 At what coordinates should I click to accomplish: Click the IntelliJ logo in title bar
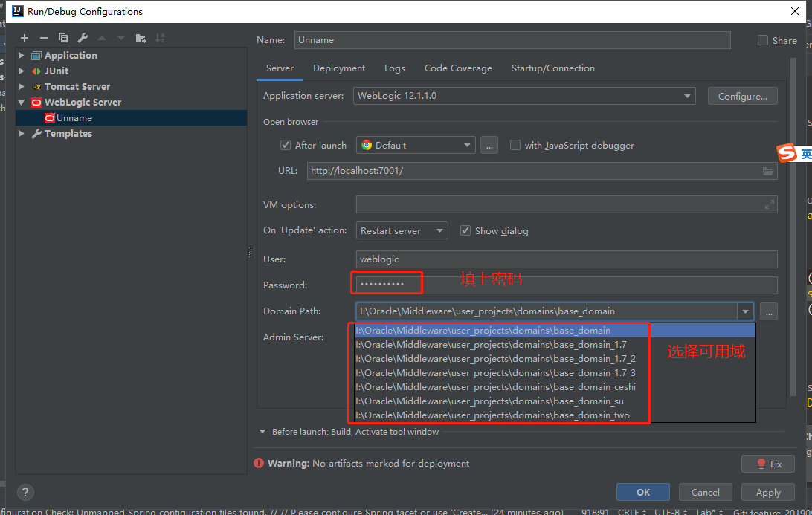(18, 11)
